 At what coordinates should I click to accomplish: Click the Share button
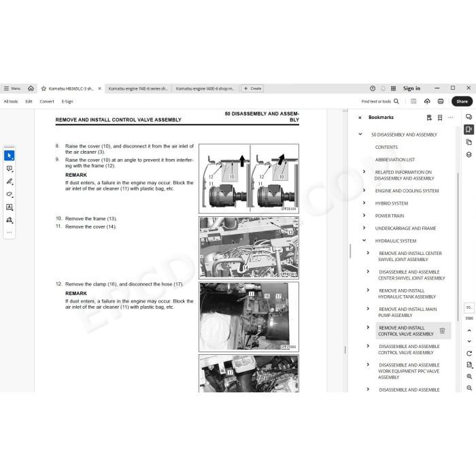462,101
